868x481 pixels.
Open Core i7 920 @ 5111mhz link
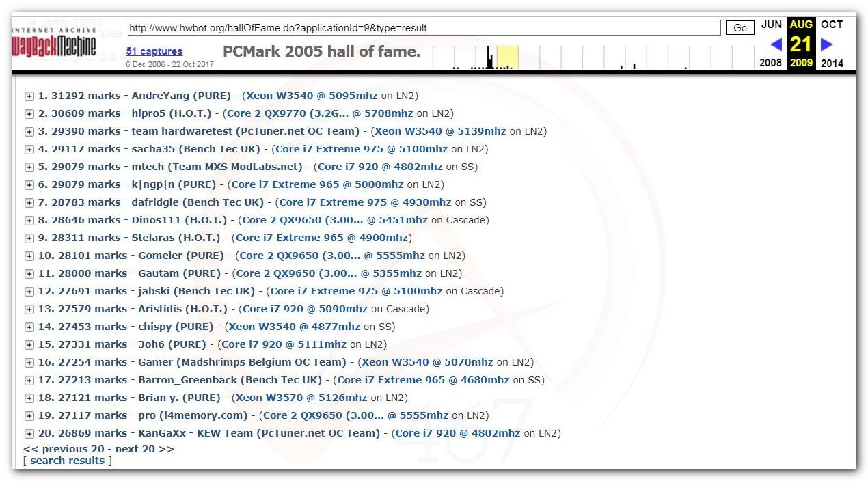click(284, 344)
